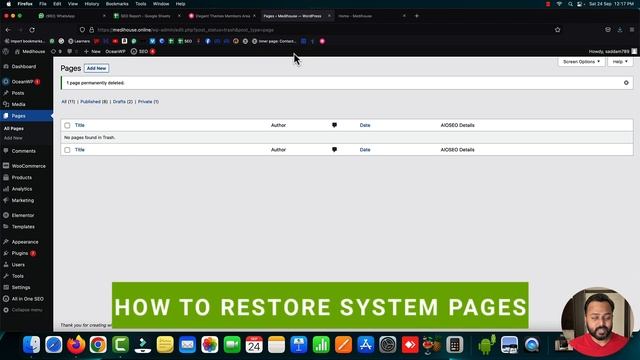640x360 pixels.
Task: Dismiss the page permanently deleted notice
Action: (626, 83)
